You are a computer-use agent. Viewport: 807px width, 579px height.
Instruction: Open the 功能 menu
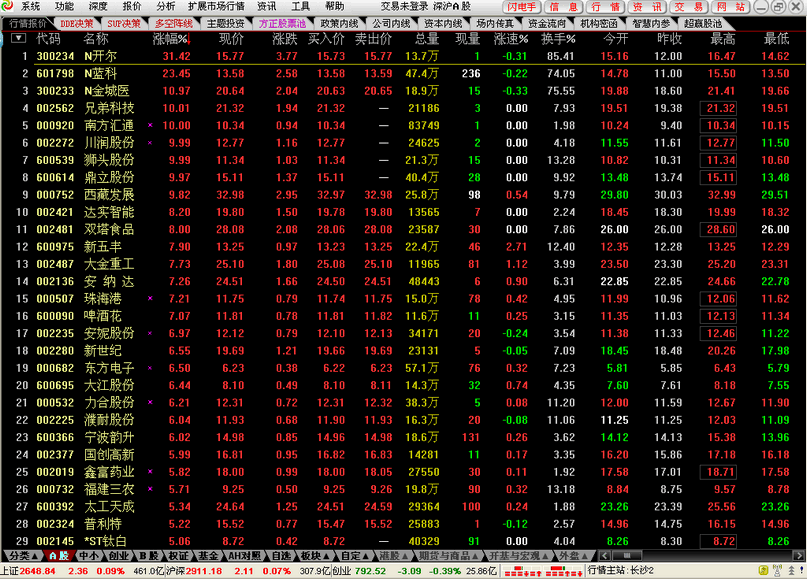coord(64,6)
